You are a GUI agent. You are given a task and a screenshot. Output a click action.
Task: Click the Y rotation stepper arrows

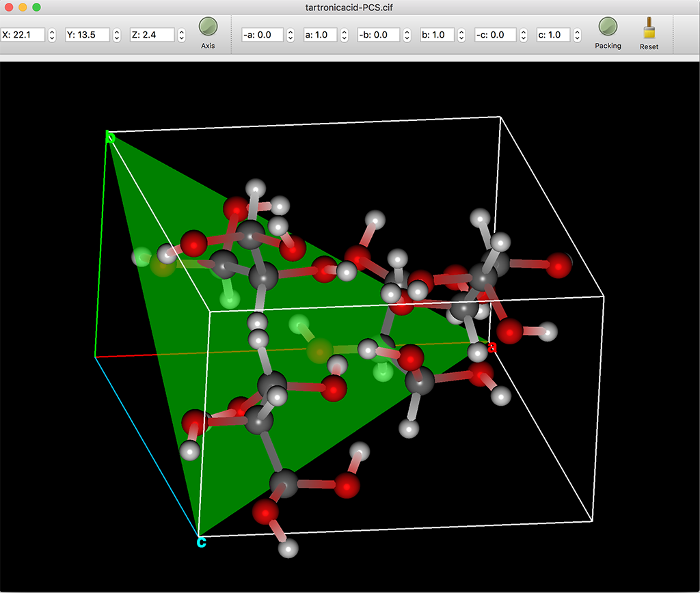[116, 35]
